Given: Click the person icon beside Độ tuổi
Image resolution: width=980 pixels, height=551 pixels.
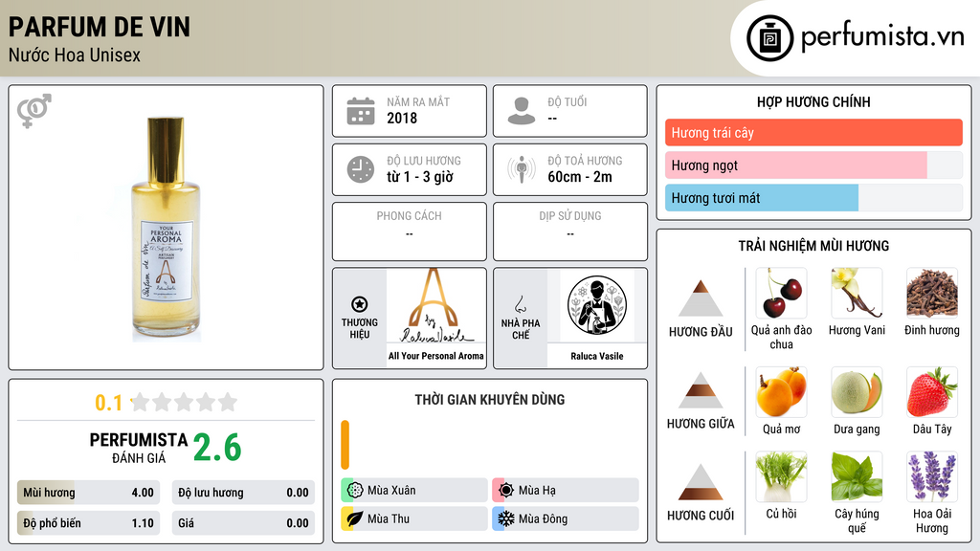Looking at the screenshot, I should [522, 111].
